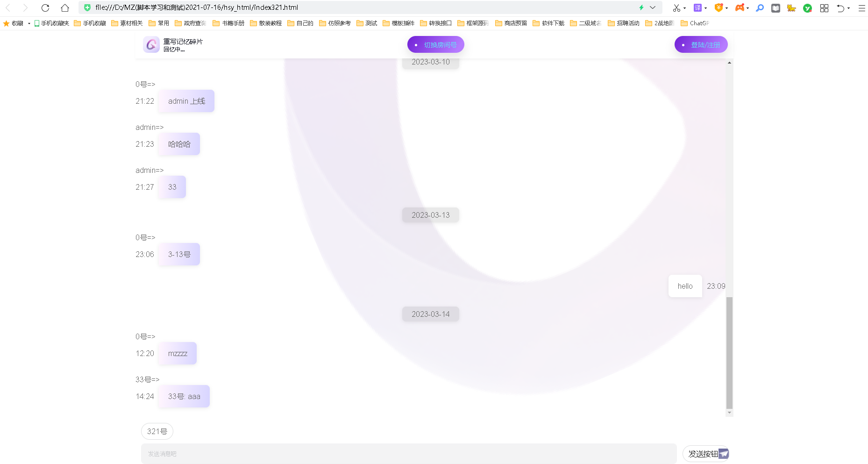Click the chat vertical scrollbar thumb
Image resolution: width=868 pixels, height=464 pixels.
(729, 353)
